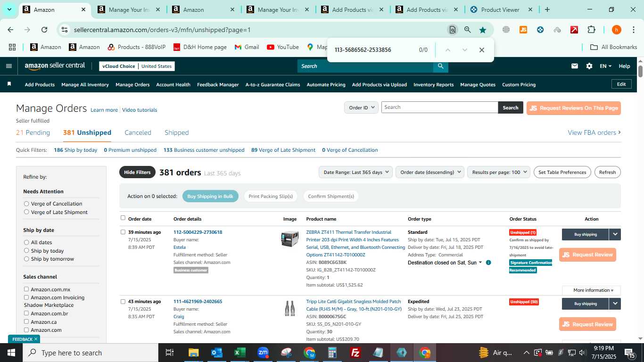Screen dimensions: 644x362
Task: Open the Gmail bookmark
Action: 247,47
